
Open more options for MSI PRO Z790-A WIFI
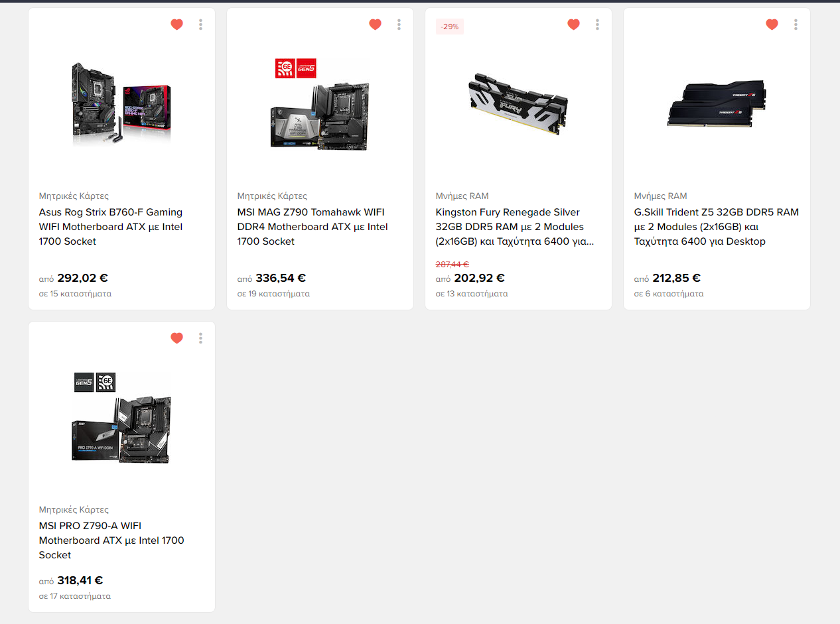[x=200, y=338]
